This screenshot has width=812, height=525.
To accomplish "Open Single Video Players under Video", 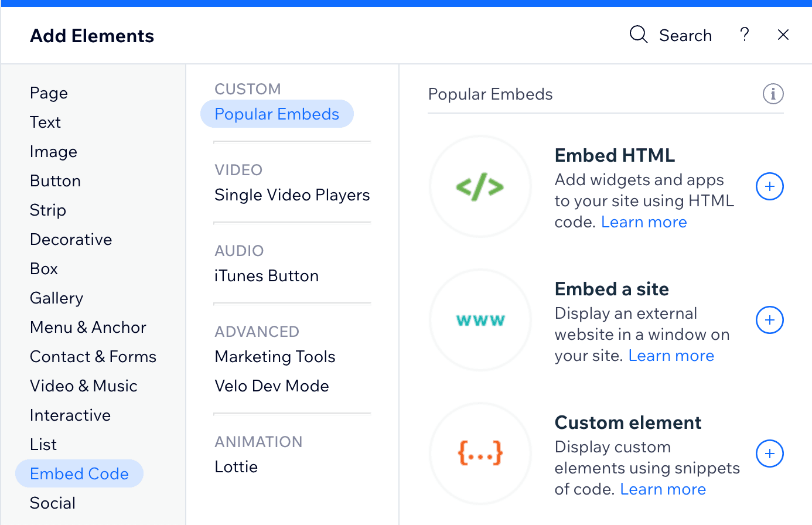I will pyautogui.click(x=292, y=195).
